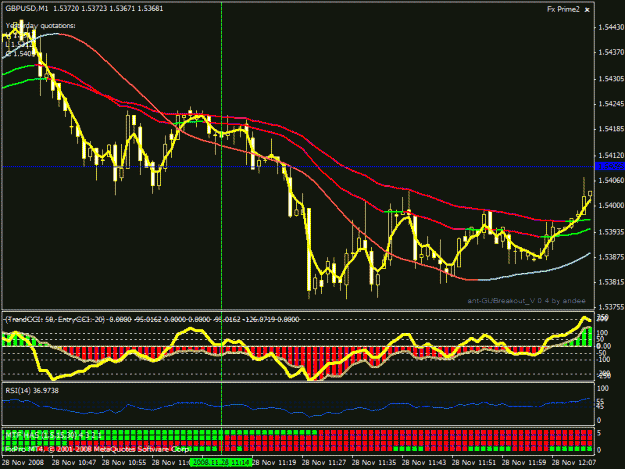Click the 28 Nov 12:07 time label
625x469 pixels.
pos(574,463)
